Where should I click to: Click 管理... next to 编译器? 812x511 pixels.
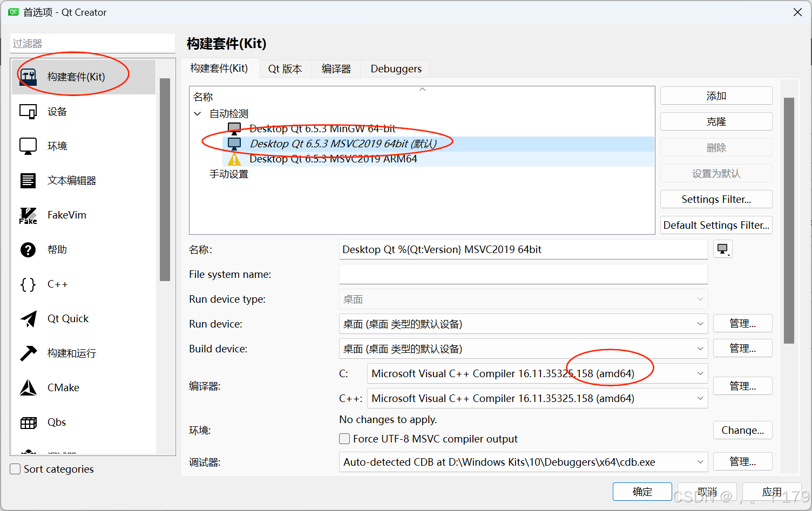pos(742,386)
